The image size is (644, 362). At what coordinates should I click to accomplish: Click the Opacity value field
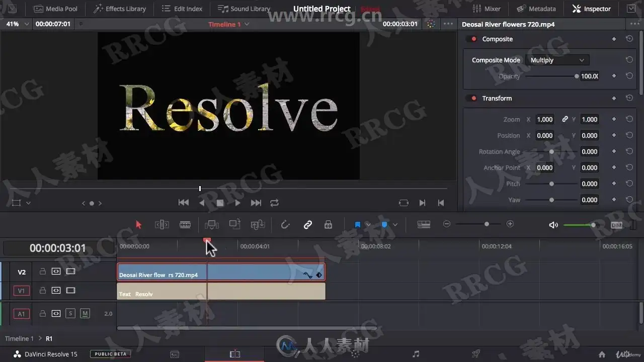(x=589, y=76)
